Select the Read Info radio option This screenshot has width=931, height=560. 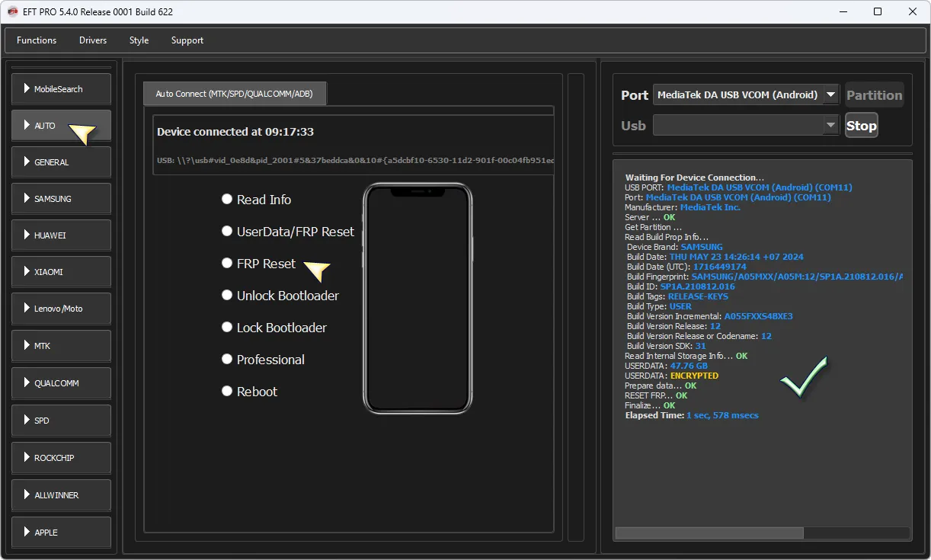[227, 200]
